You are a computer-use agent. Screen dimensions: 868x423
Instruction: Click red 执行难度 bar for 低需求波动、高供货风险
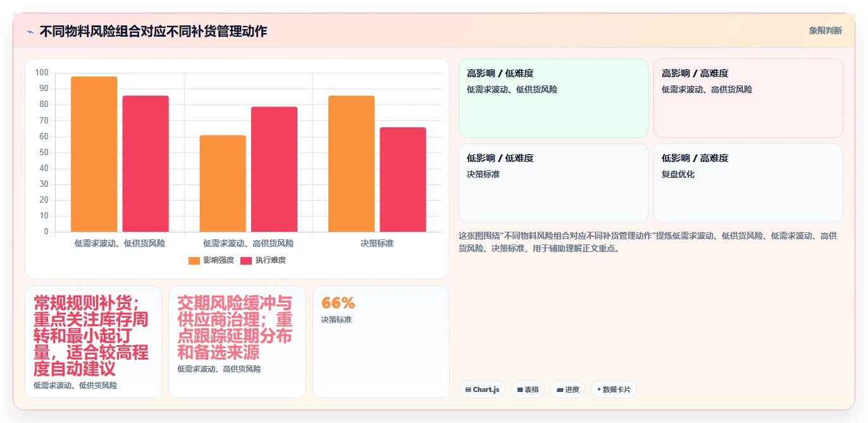(274, 169)
